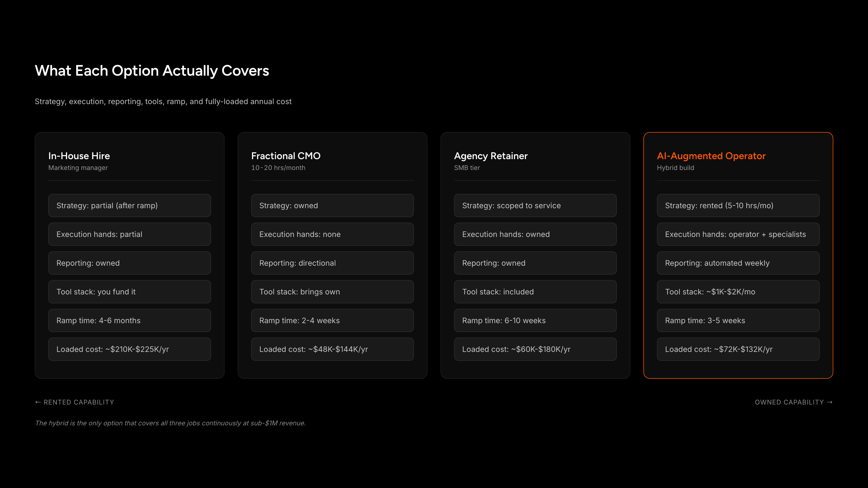Click 'Ramp time: 2-4 weeks' row
This screenshot has height=488, width=868.
point(333,320)
